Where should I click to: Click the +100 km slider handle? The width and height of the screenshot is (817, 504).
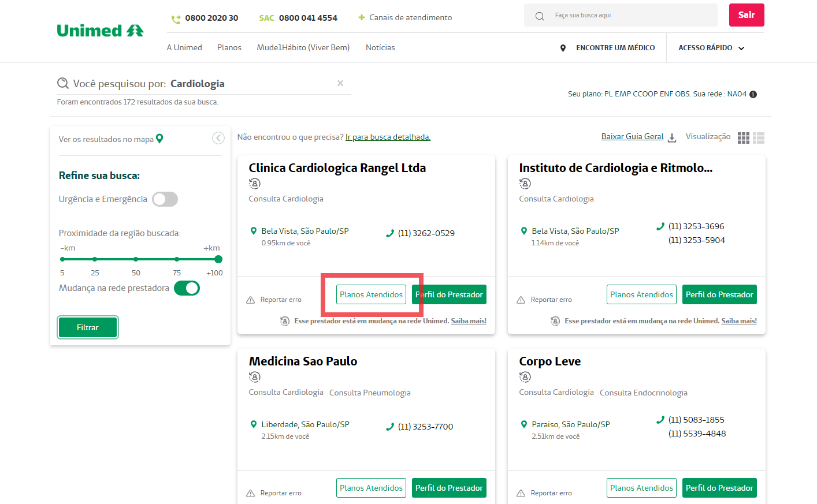pyautogui.click(x=218, y=259)
